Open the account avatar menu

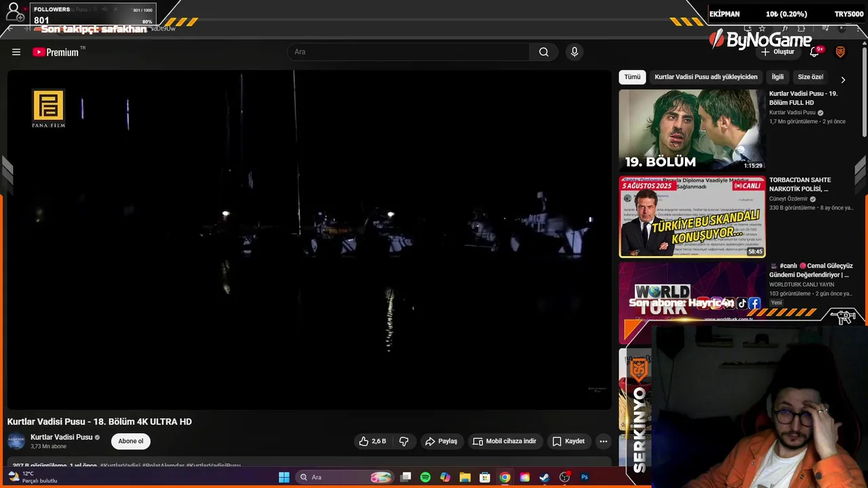pos(840,52)
